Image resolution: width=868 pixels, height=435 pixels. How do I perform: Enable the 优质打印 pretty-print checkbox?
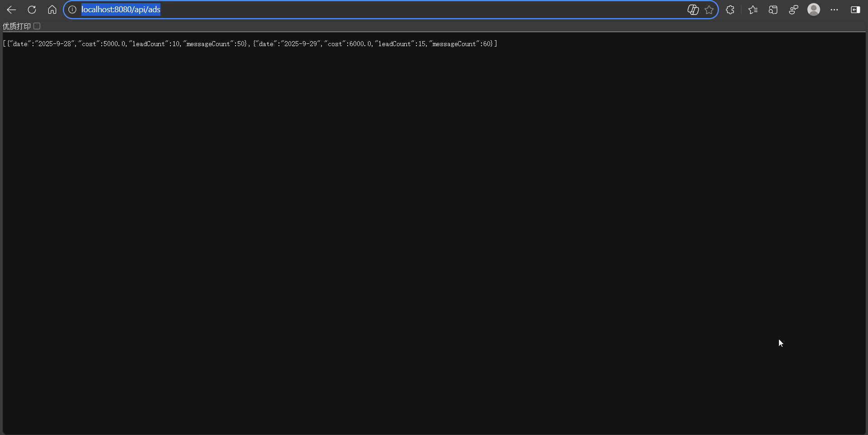coord(37,26)
